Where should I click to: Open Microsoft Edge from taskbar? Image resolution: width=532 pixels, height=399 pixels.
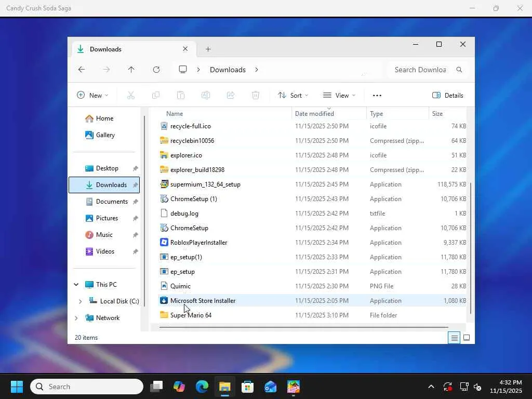click(x=202, y=387)
